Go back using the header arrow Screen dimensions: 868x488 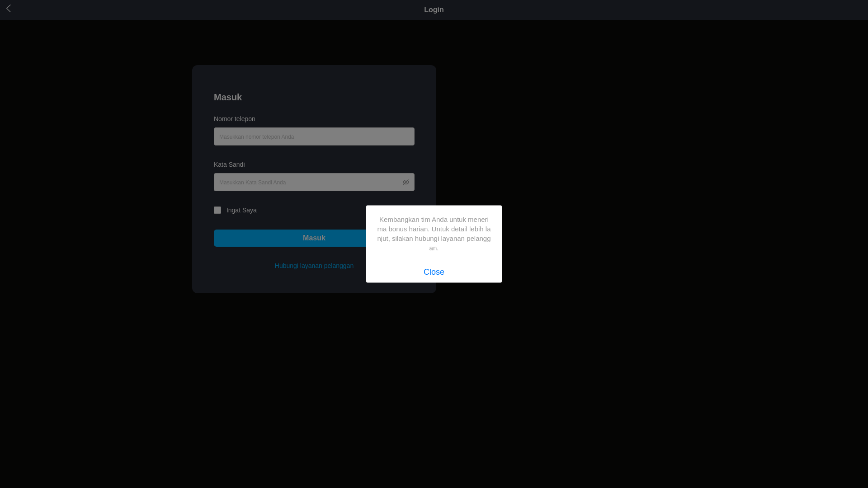pyautogui.click(x=9, y=9)
